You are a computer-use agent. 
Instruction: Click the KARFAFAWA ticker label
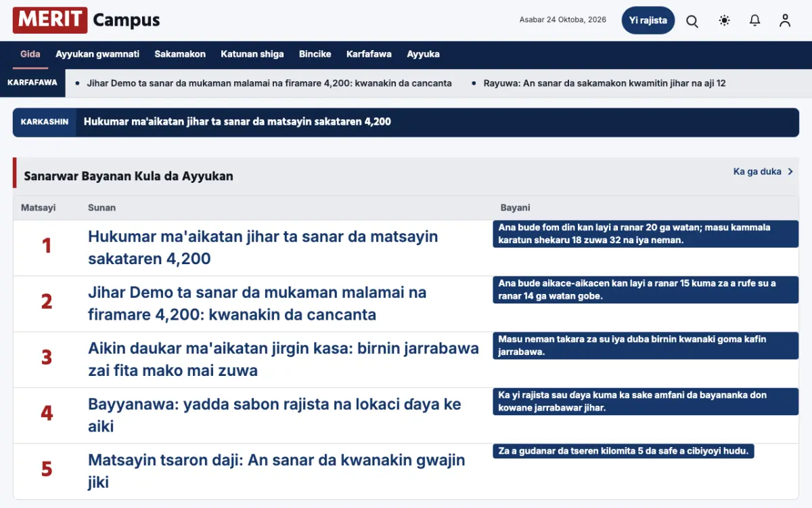coord(32,83)
